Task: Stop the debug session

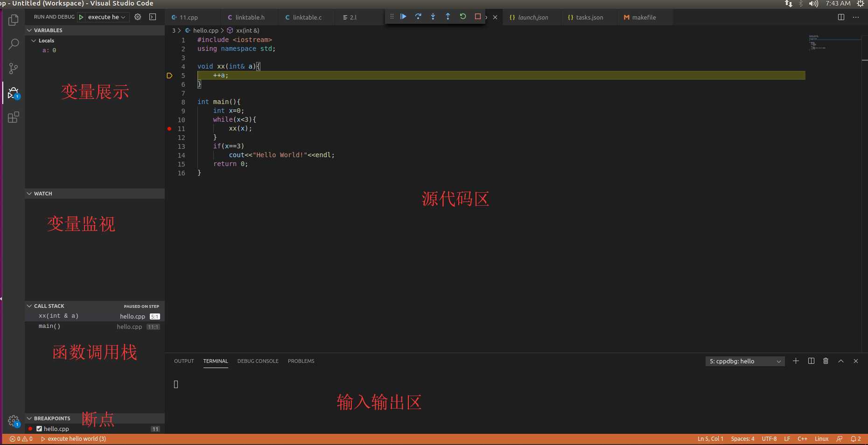Action: pos(478,17)
